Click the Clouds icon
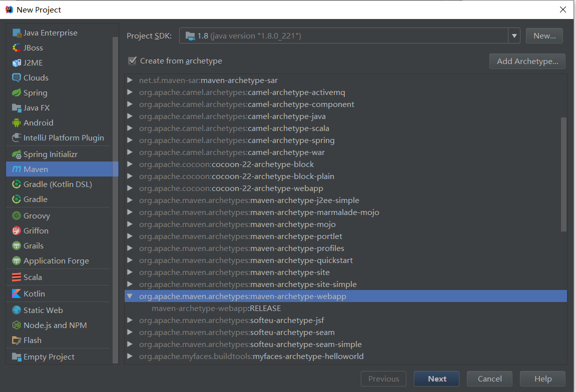 click(x=17, y=78)
